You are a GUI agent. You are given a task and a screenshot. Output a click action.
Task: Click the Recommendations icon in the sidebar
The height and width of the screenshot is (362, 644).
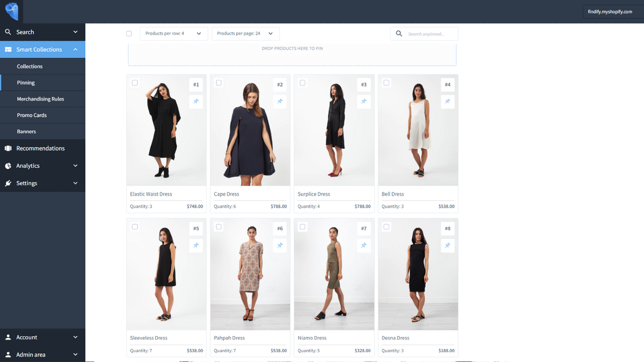tap(8, 148)
